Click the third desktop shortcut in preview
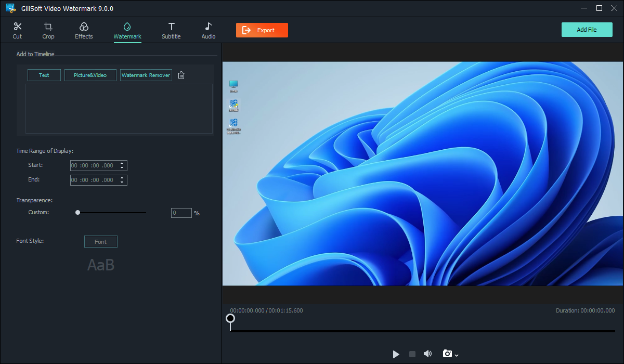The image size is (624, 364). [x=233, y=127]
